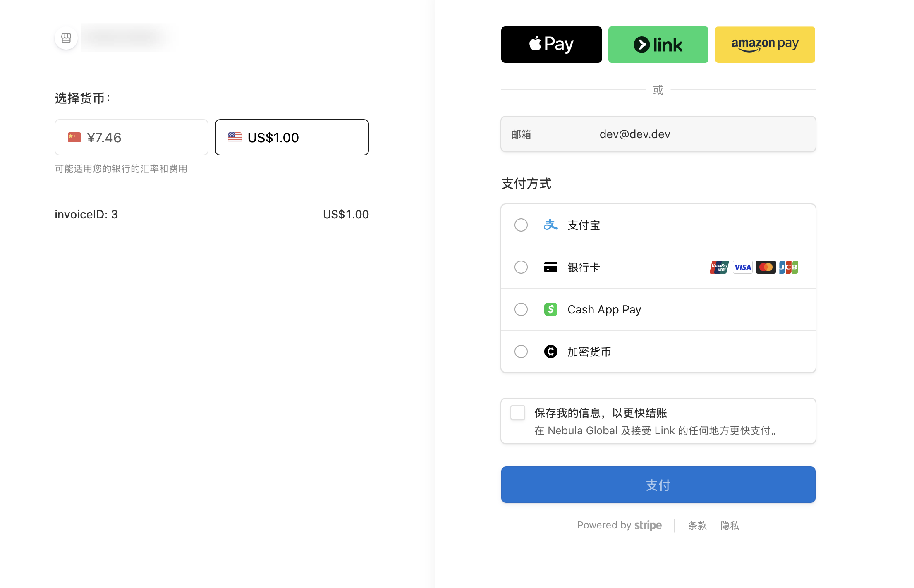Image resolution: width=914 pixels, height=588 pixels.
Task: Click the invoiceID: 3 text
Action: tap(86, 214)
